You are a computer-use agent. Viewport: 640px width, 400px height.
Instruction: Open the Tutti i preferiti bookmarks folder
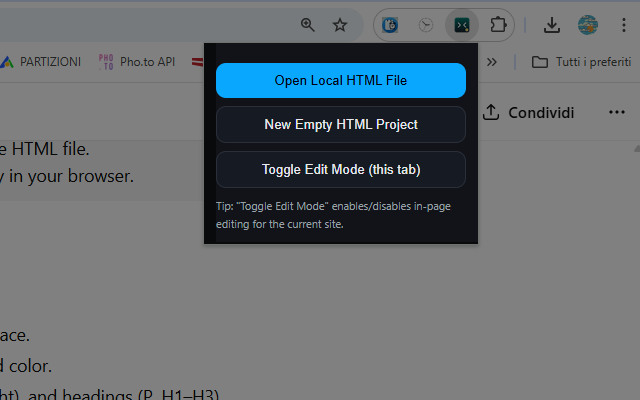click(x=577, y=62)
